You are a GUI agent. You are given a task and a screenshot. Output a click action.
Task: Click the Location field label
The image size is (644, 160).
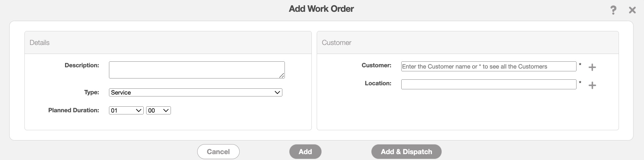[x=378, y=83]
